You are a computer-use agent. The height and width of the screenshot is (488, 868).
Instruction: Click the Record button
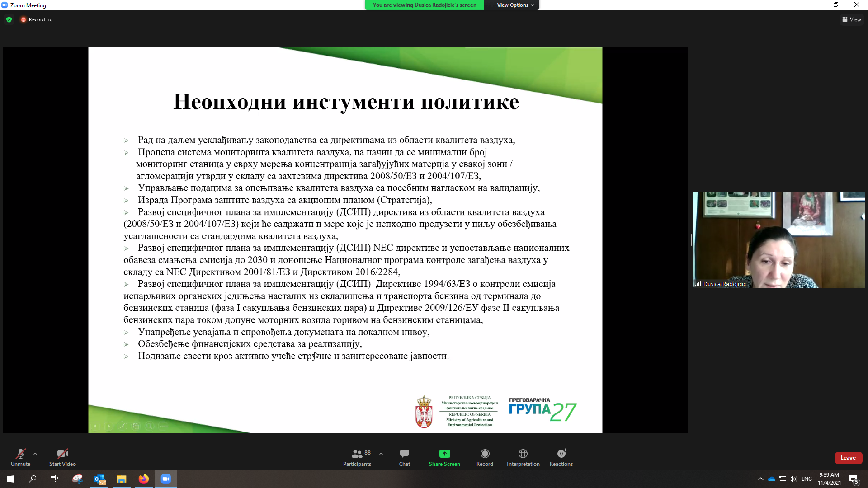pos(485,457)
